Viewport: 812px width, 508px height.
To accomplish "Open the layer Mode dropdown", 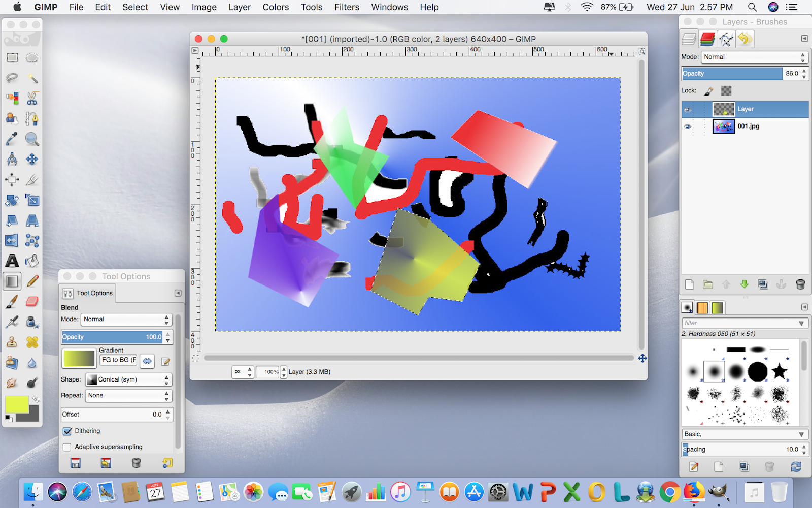I will point(754,57).
